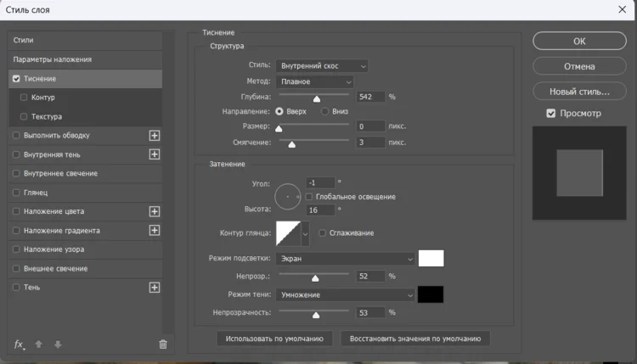The image size is (637, 364).
Task: Click the Смягчение value field
Action: tap(370, 143)
